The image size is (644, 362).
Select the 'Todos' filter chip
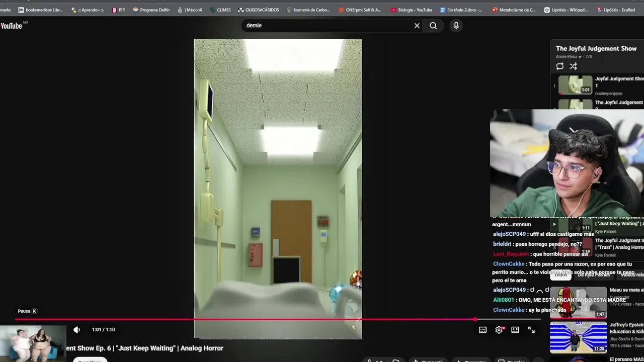pyautogui.click(x=561, y=275)
